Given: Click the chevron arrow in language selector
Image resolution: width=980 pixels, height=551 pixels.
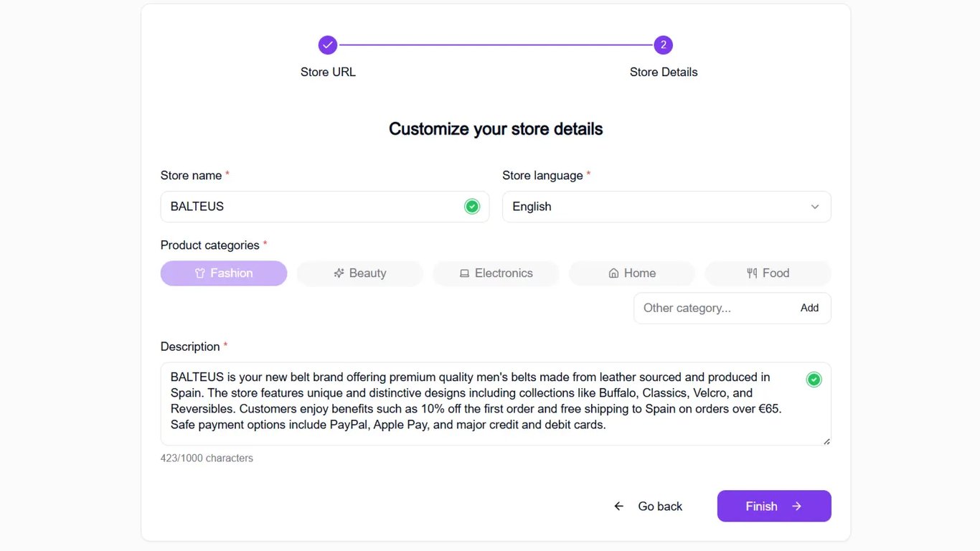Looking at the screenshot, I should [x=815, y=207].
